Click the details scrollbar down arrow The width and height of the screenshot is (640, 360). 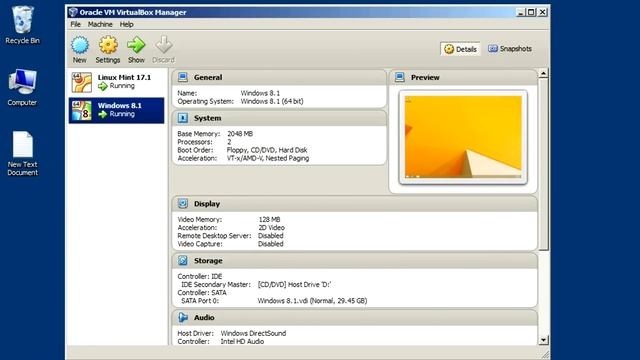pos(543,340)
